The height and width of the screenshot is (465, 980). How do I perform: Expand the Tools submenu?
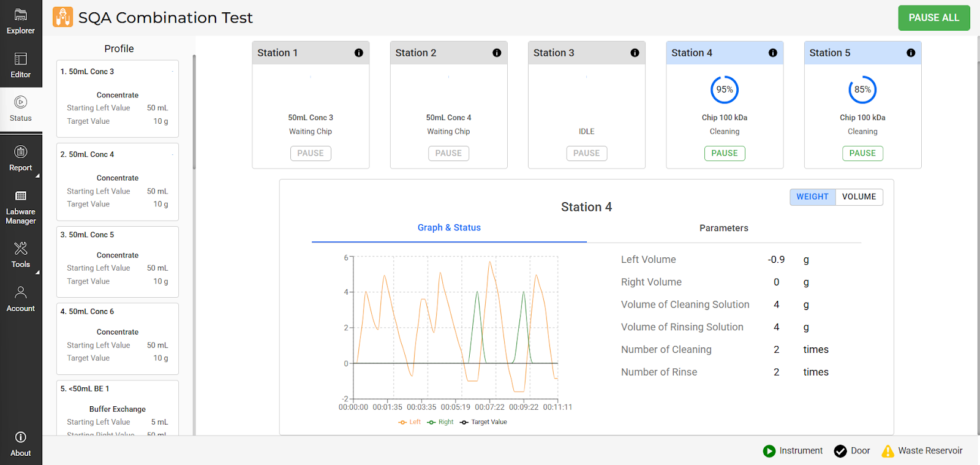(x=21, y=255)
